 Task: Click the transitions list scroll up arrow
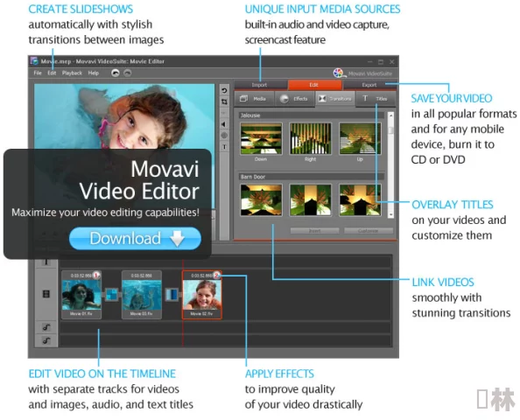click(x=390, y=115)
